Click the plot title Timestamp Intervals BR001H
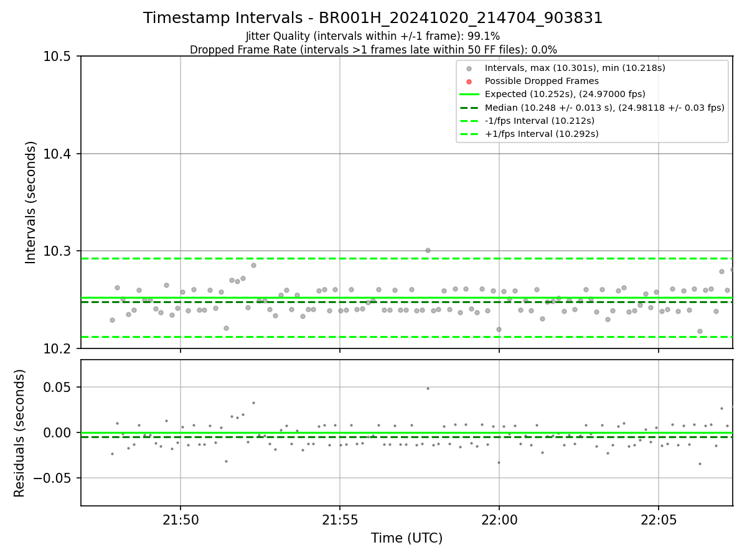 click(373, 18)
